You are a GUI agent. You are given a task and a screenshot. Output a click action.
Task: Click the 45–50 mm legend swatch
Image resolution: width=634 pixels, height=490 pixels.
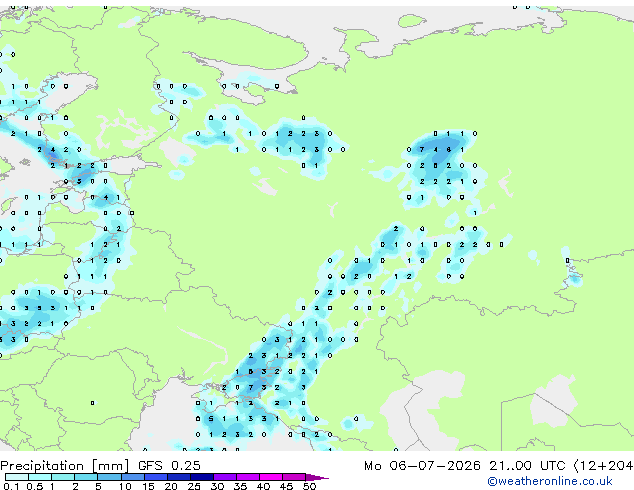click(294, 477)
